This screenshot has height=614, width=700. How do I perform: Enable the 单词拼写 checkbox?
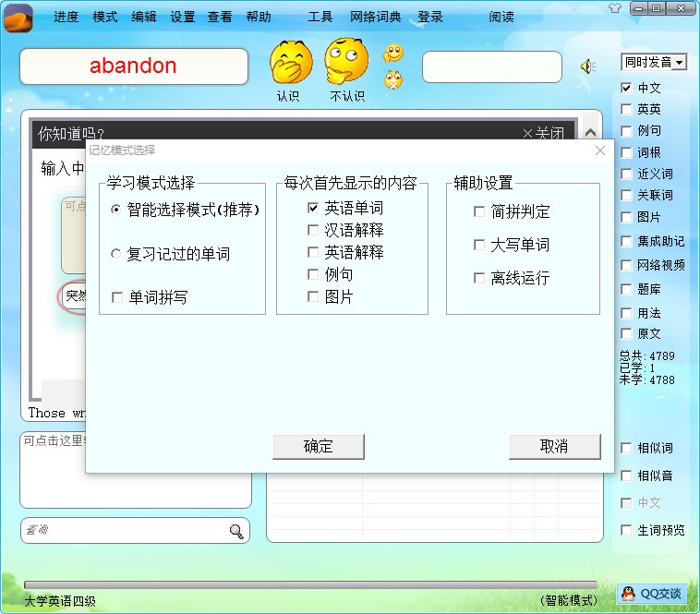coord(117,297)
